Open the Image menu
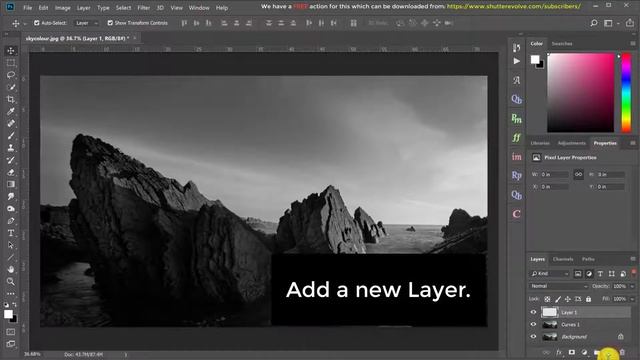This screenshot has height=360, width=640. (x=62, y=7)
